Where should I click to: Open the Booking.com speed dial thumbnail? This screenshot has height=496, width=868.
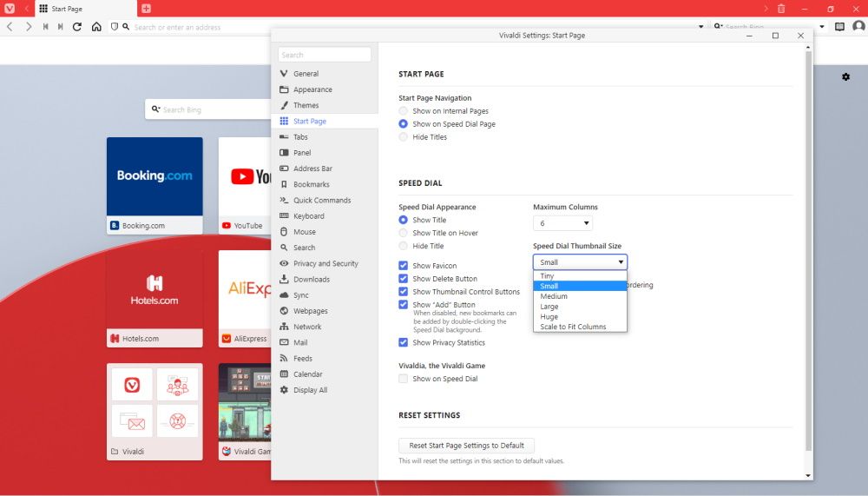coord(155,176)
